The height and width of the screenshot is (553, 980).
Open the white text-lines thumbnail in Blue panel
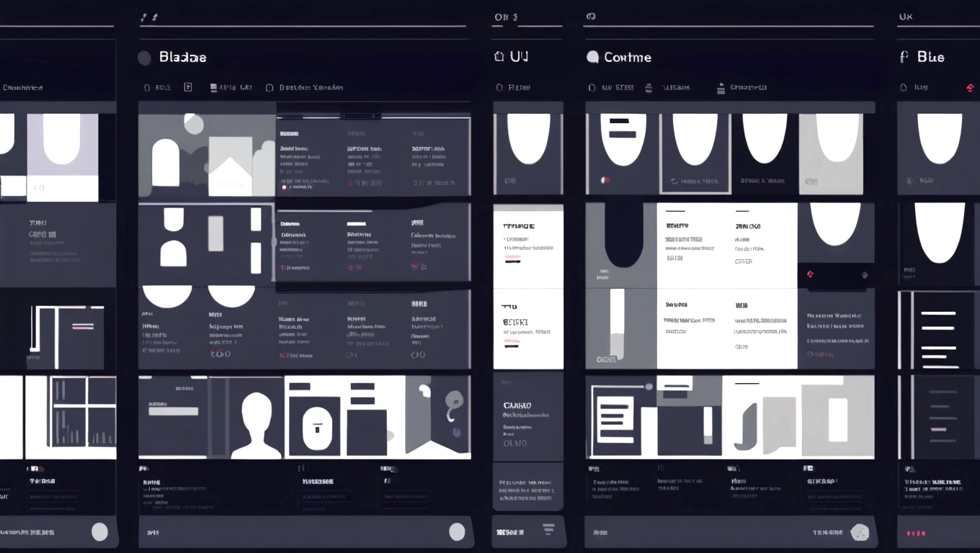coord(937,331)
